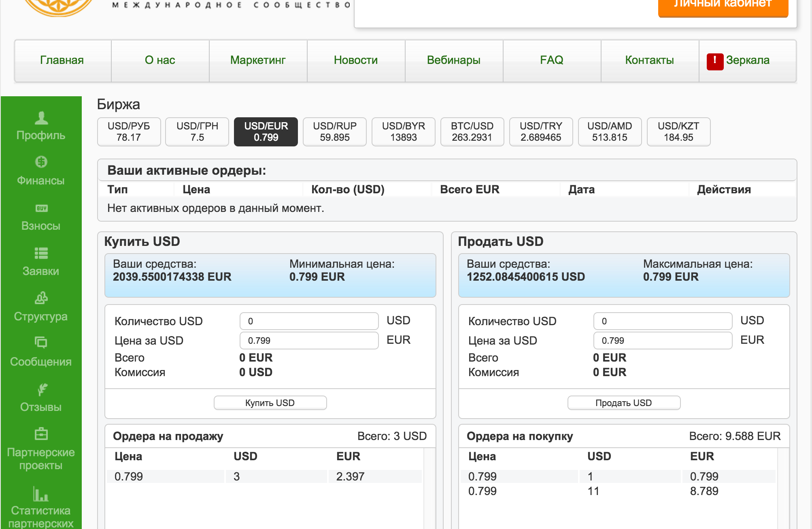Click the Всего: 9.588 EUR total
Image resolution: width=812 pixels, height=529 pixels.
(735, 436)
